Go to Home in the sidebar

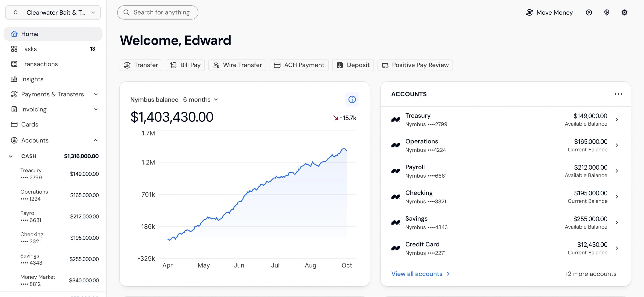click(x=53, y=34)
